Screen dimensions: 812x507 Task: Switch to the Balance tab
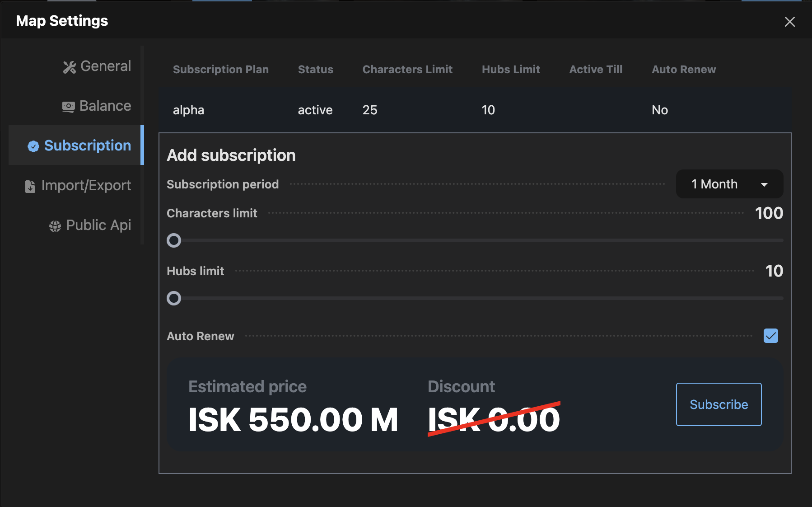[x=96, y=106]
